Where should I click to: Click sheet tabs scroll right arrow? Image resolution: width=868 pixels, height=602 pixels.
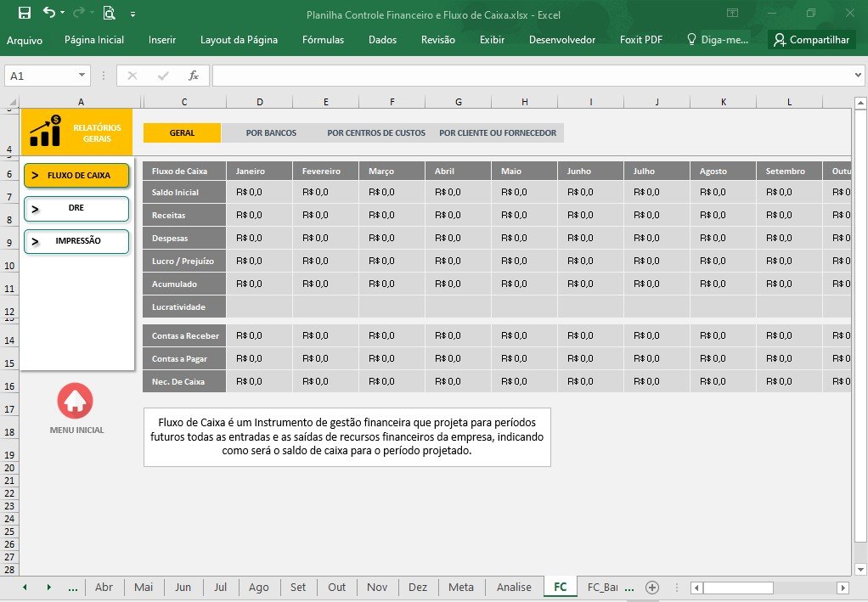pyautogui.click(x=48, y=587)
